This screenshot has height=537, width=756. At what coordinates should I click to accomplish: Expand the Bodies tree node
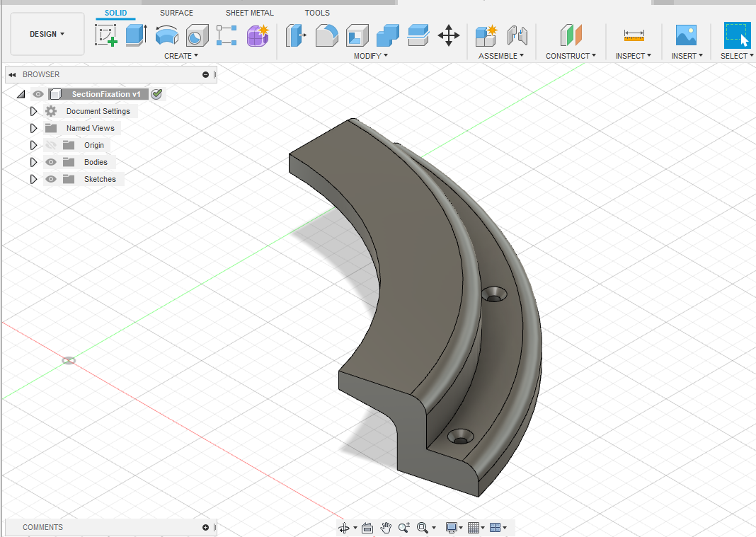[33, 162]
